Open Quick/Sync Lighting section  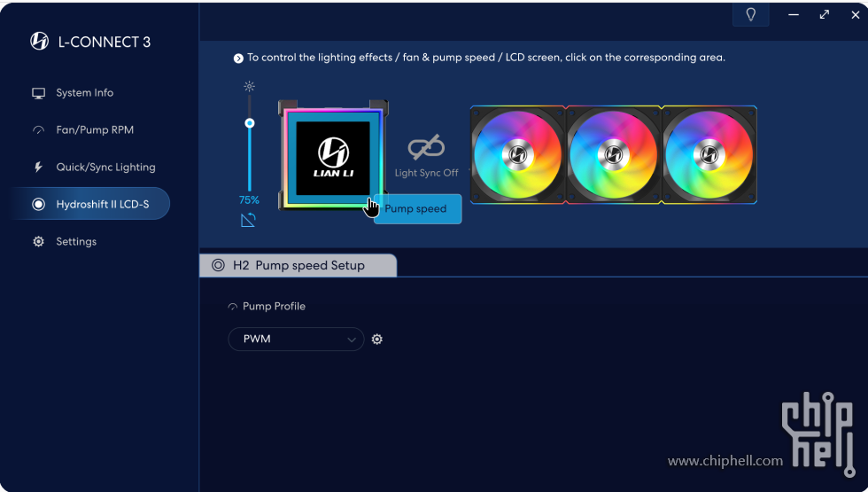click(x=105, y=168)
